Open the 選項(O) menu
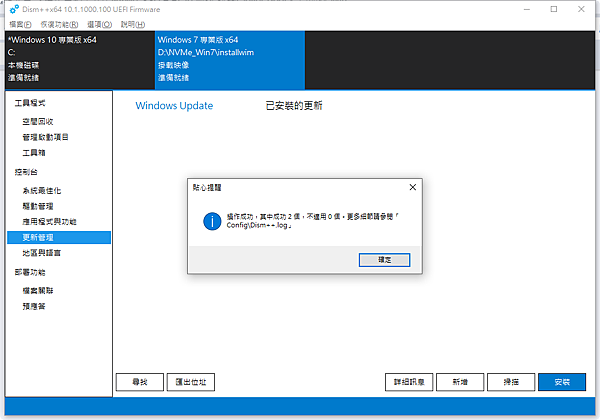The width and height of the screenshot is (600, 420). 99,24
